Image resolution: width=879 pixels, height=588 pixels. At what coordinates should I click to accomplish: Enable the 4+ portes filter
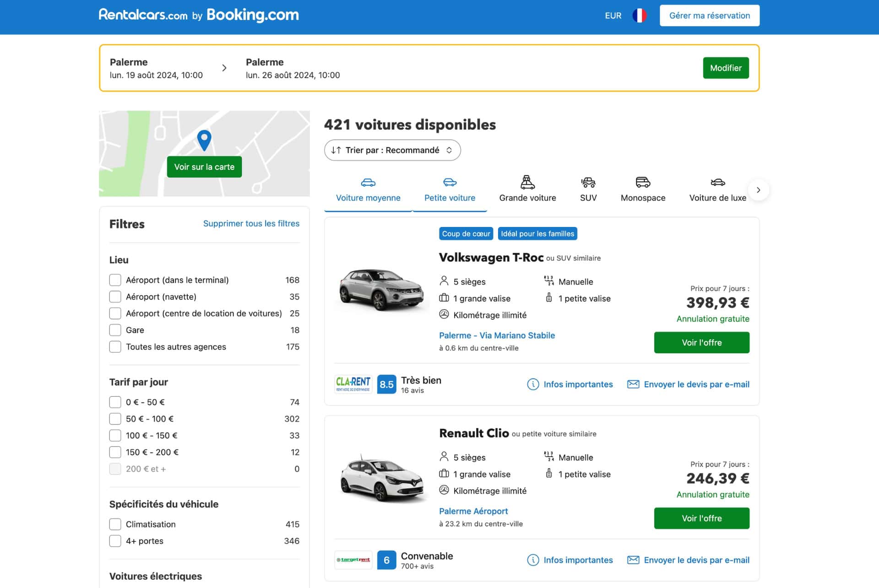click(x=115, y=541)
